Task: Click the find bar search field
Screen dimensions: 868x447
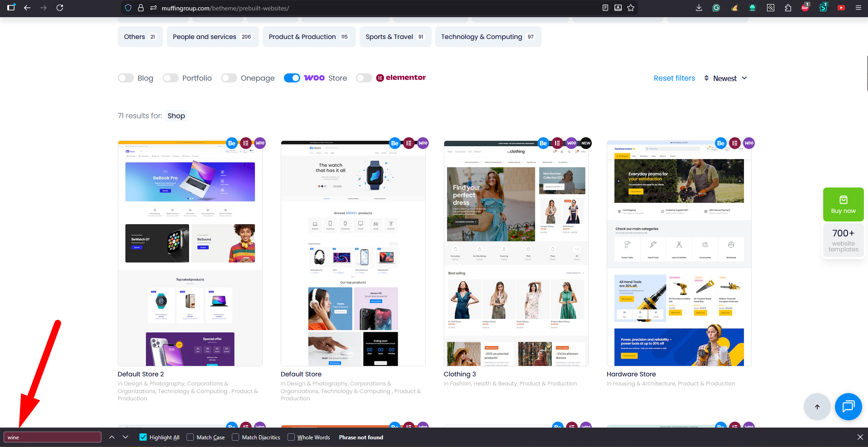Action: (53, 437)
